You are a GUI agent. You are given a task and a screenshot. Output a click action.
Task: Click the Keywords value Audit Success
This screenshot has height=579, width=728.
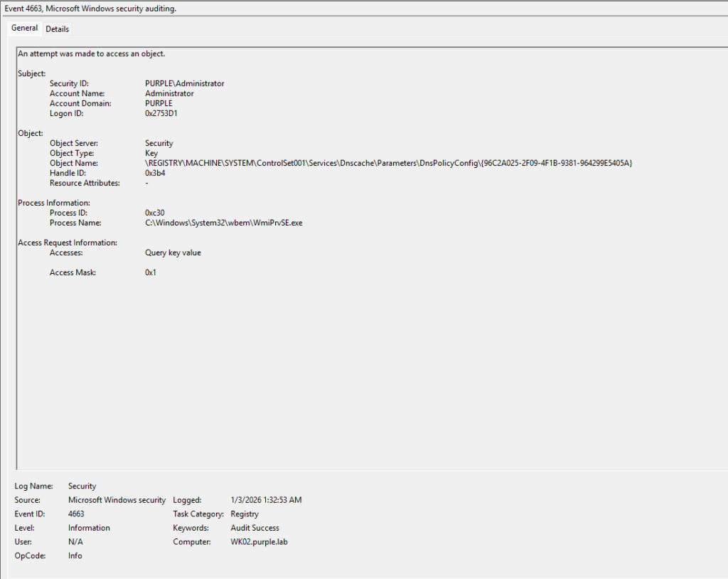(255, 528)
